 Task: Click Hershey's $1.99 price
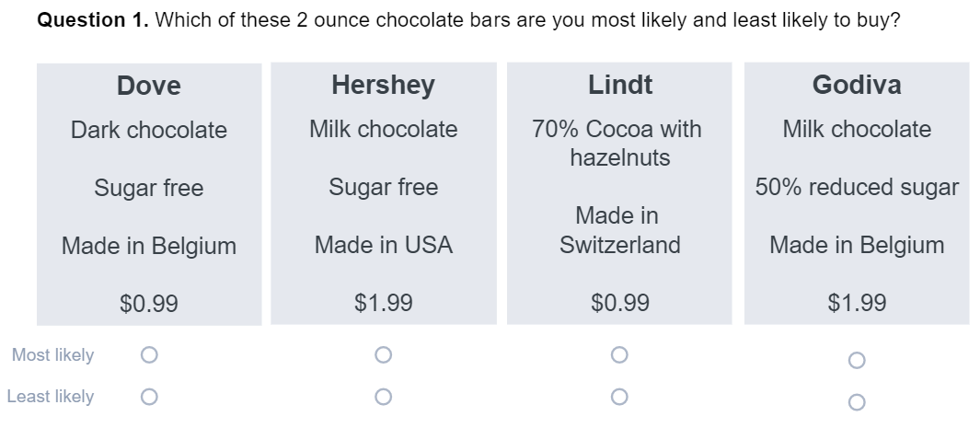coord(383,303)
